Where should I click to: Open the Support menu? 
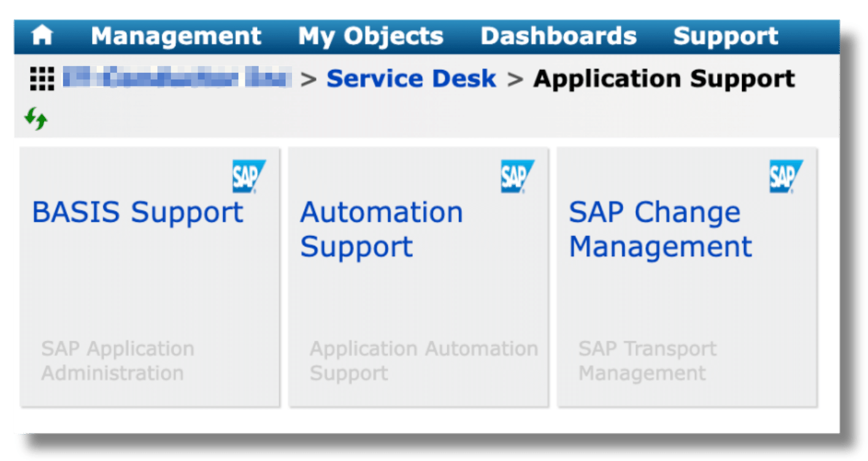pyautogui.click(x=726, y=36)
